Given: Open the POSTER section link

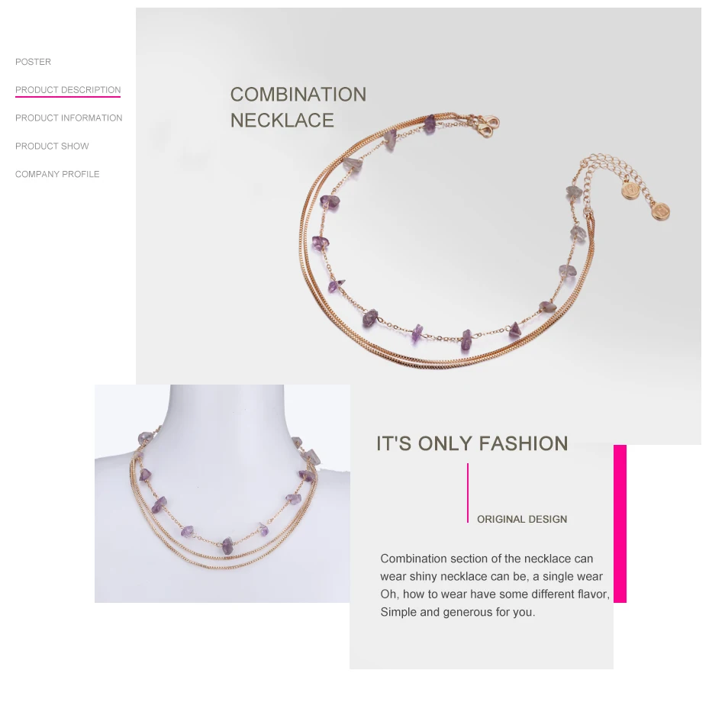Looking at the screenshot, I should click(33, 62).
